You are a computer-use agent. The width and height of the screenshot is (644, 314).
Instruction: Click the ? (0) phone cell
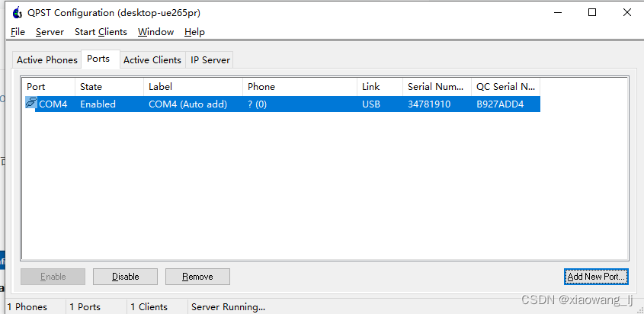click(257, 104)
